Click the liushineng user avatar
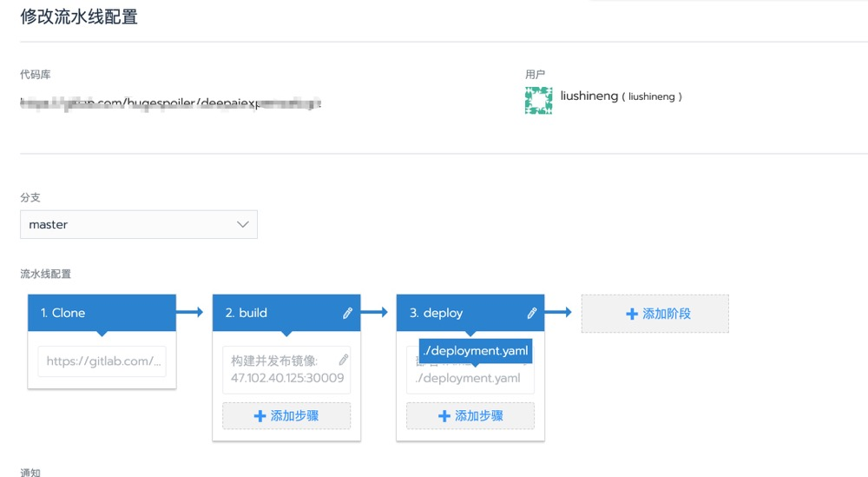The image size is (868, 477). pos(539,100)
